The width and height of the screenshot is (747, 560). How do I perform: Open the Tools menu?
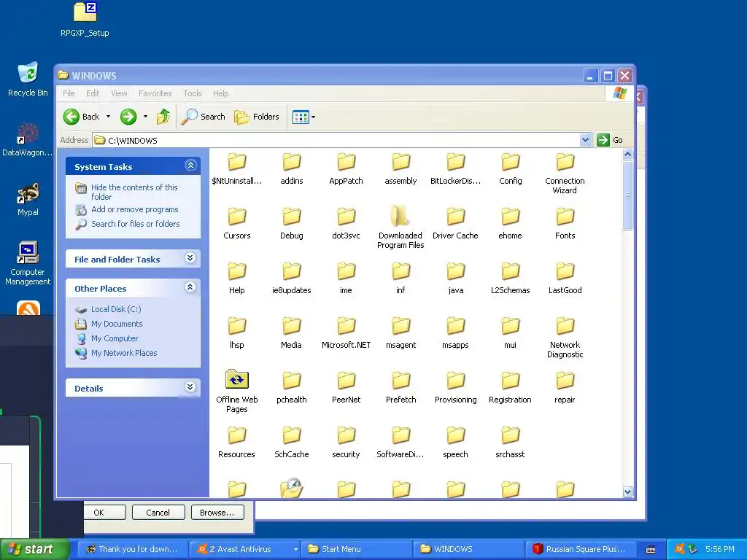pyautogui.click(x=193, y=93)
